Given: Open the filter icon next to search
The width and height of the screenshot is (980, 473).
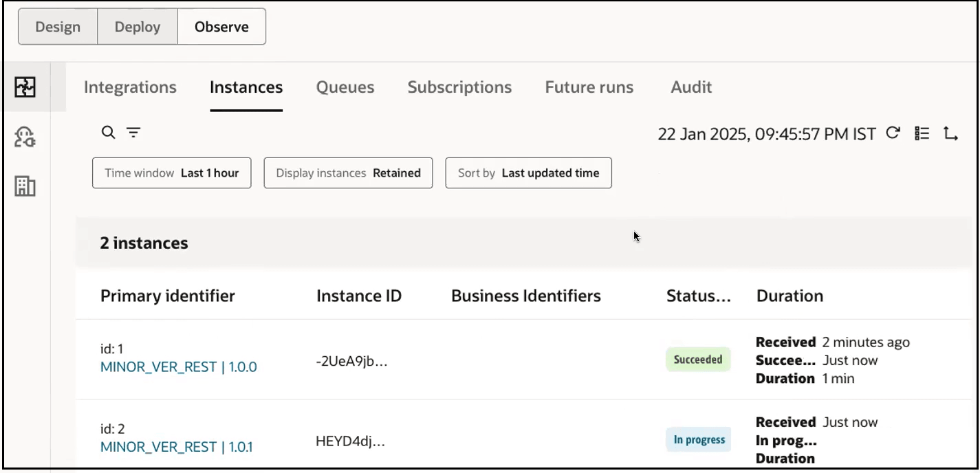Looking at the screenshot, I should (133, 132).
